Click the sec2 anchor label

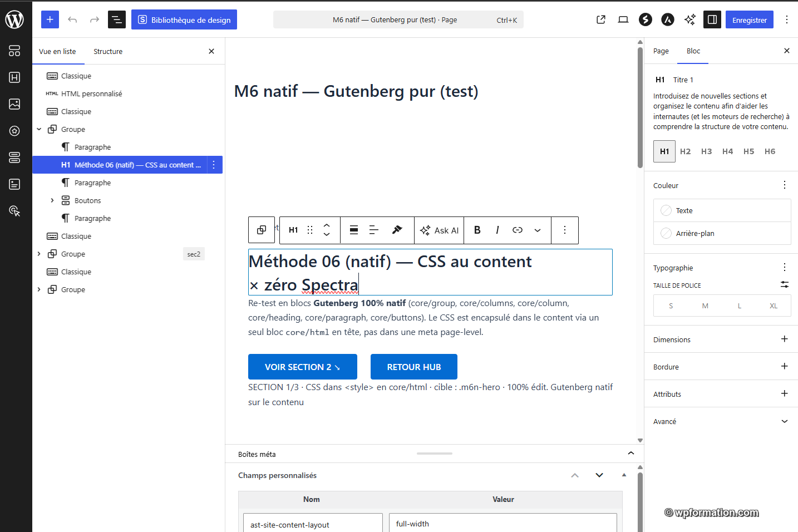[194, 254]
